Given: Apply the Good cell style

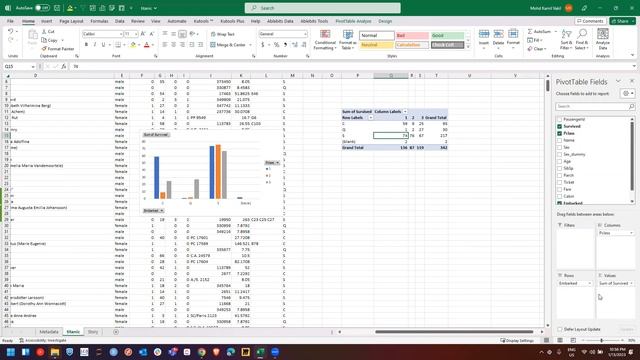Looking at the screenshot, I should click(447, 36).
